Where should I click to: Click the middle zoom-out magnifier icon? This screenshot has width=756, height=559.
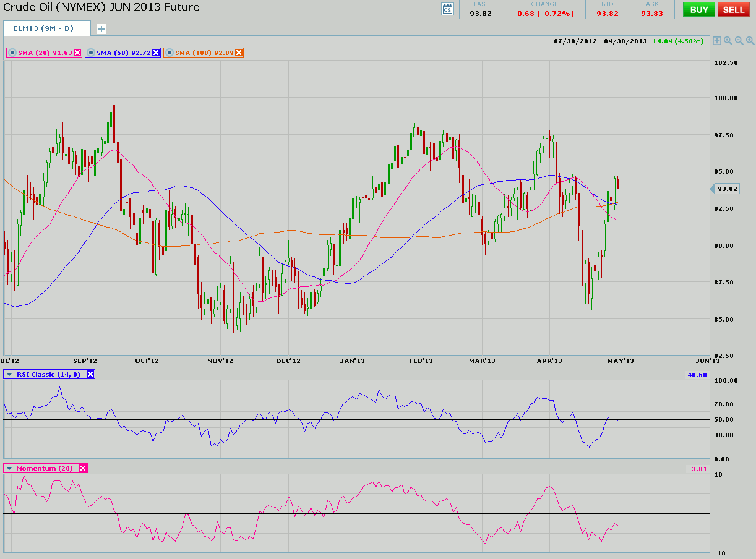coord(739,41)
